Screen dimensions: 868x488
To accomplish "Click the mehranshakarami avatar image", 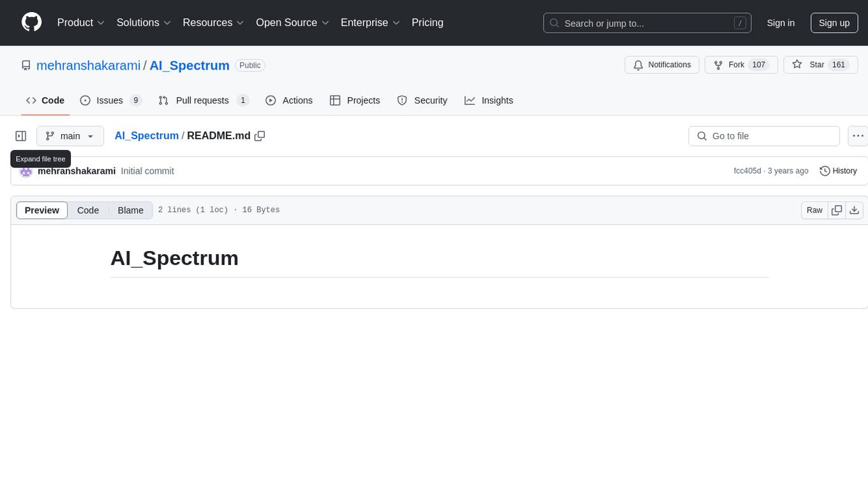I will coord(26,171).
